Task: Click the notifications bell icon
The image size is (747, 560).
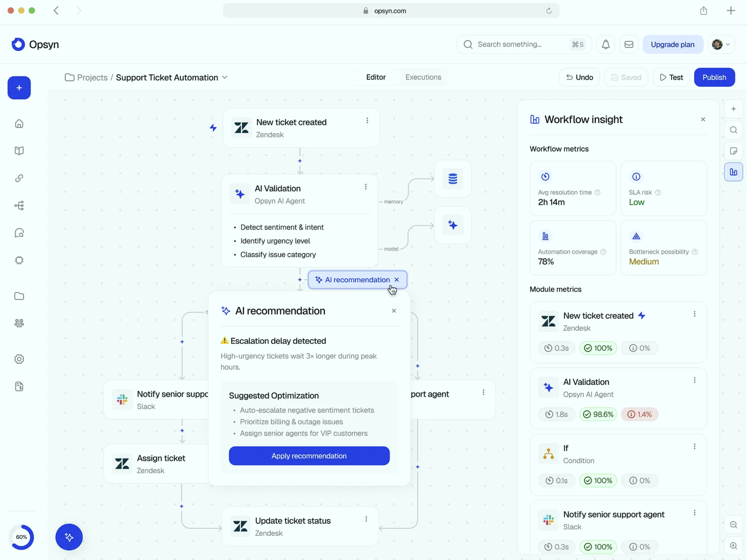Action: [606, 44]
